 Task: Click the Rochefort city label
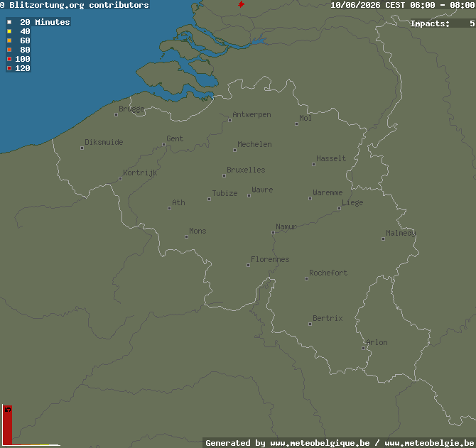tap(328, 273)
